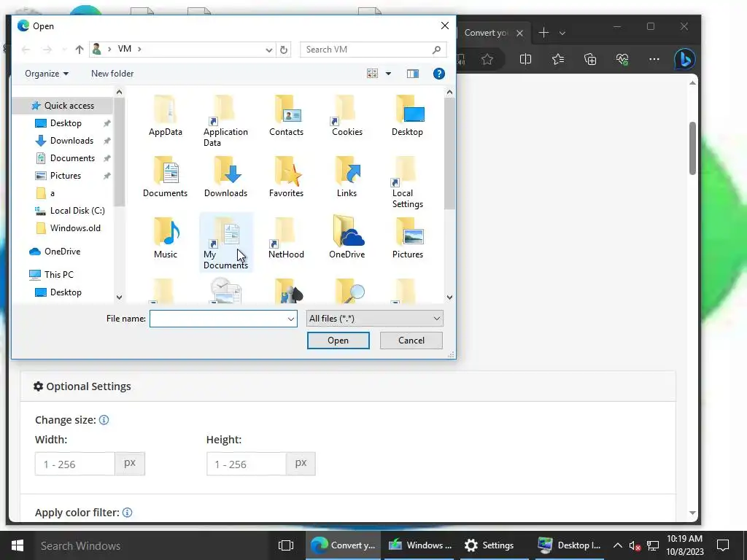Open Edge Browser essentials heart icon
The width and height of the screenshot is (747, 560).
pos(622,60)
